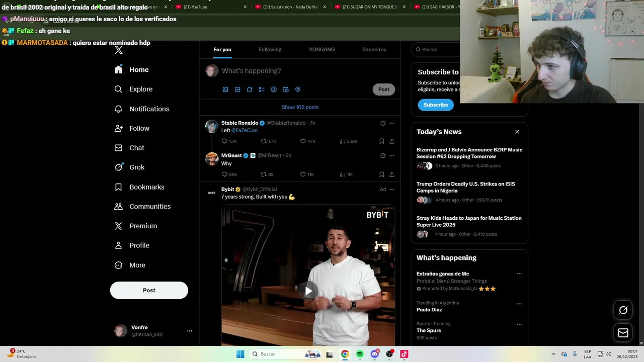
Task: Click Show 105 posts link
Action: (300, 107)
